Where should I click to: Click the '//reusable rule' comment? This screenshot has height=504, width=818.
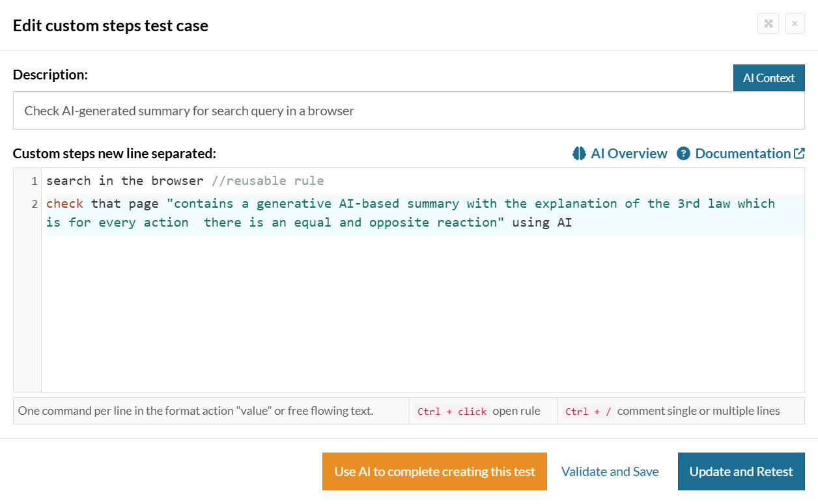click(x=268, y=181)
